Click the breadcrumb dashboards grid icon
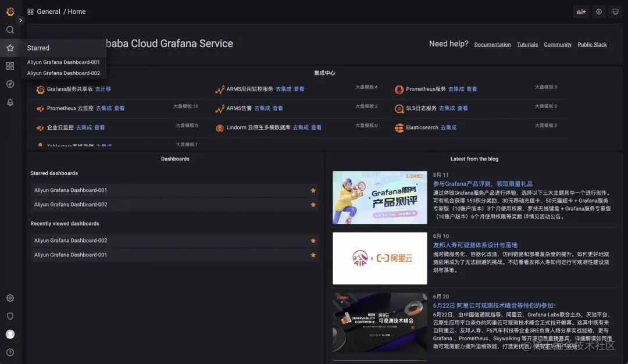Image resolution: width=628 pixels, height=364 pixels. click(x=30, y=12)
